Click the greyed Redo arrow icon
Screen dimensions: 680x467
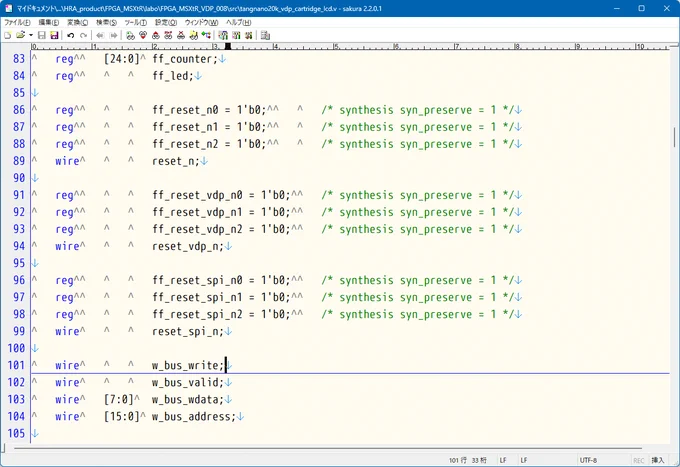83,36
